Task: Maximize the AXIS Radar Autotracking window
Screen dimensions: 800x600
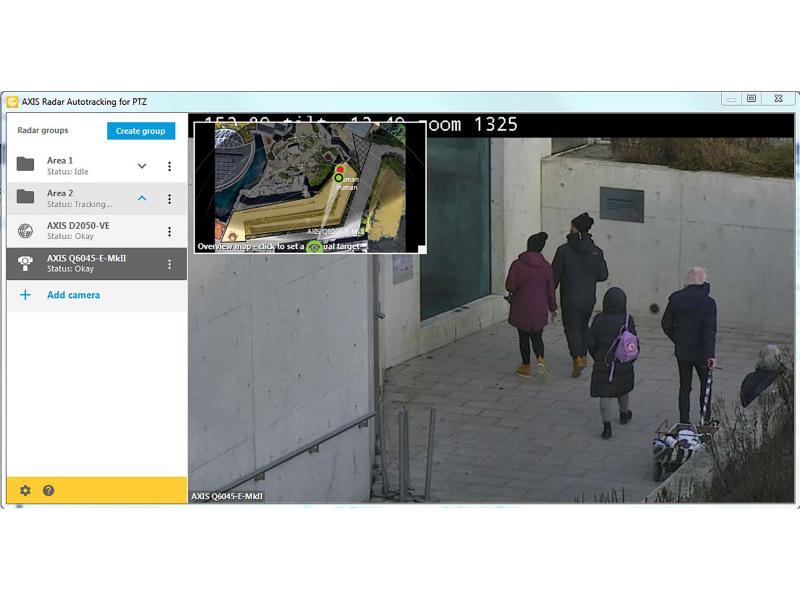Action: click(x=752, y=98)
